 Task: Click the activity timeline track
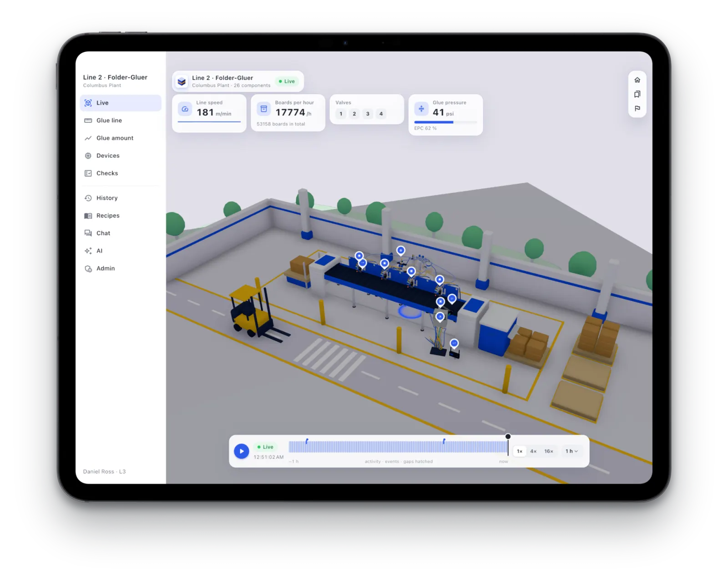click(398, 447)
